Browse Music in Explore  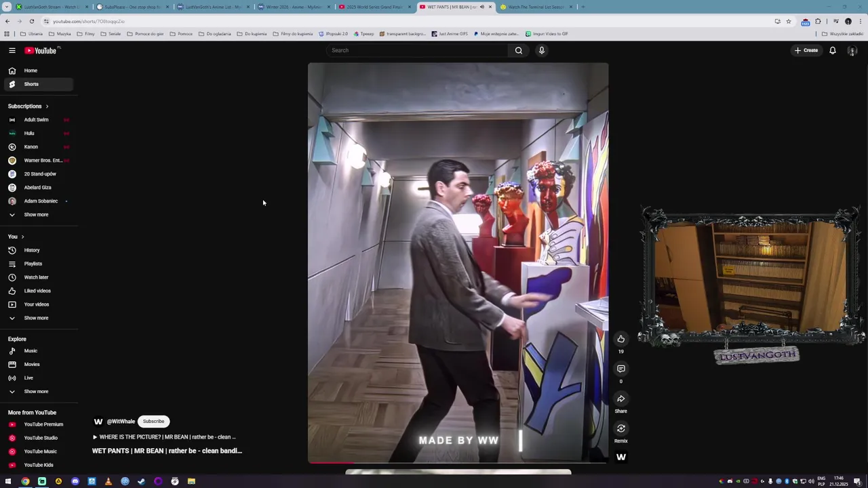pyautogui.click(x=39, y=351)
